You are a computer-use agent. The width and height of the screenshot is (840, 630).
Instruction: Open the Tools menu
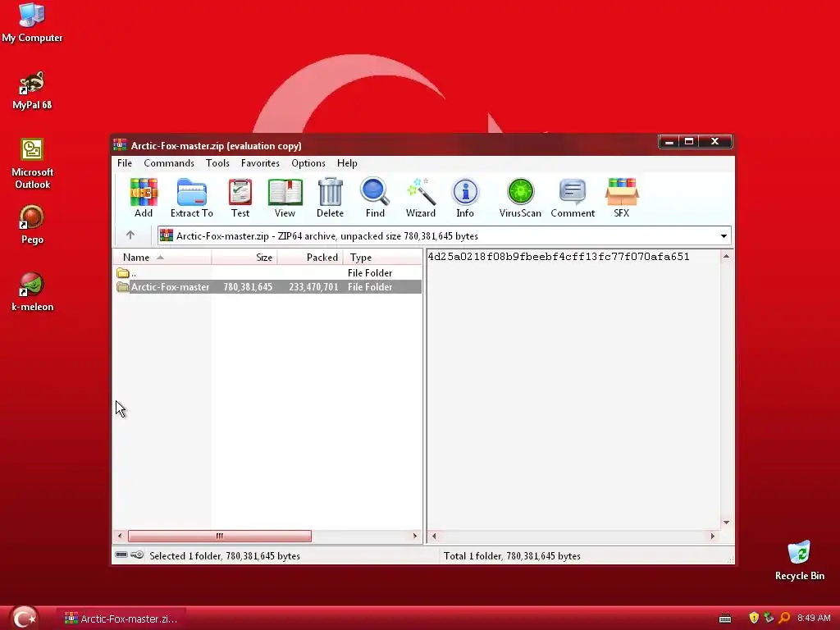click(217, 163)
